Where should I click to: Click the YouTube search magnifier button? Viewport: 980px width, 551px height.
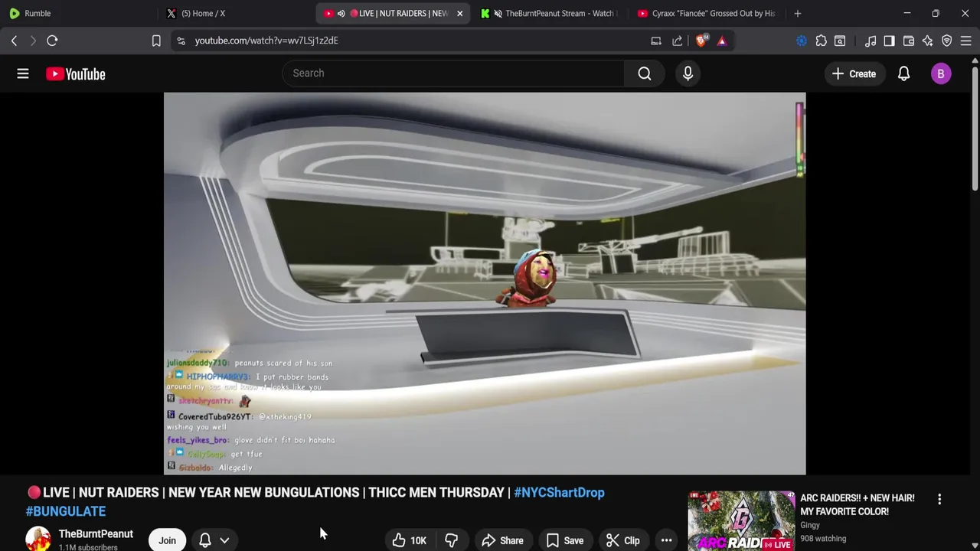click(x=645, y=73)
